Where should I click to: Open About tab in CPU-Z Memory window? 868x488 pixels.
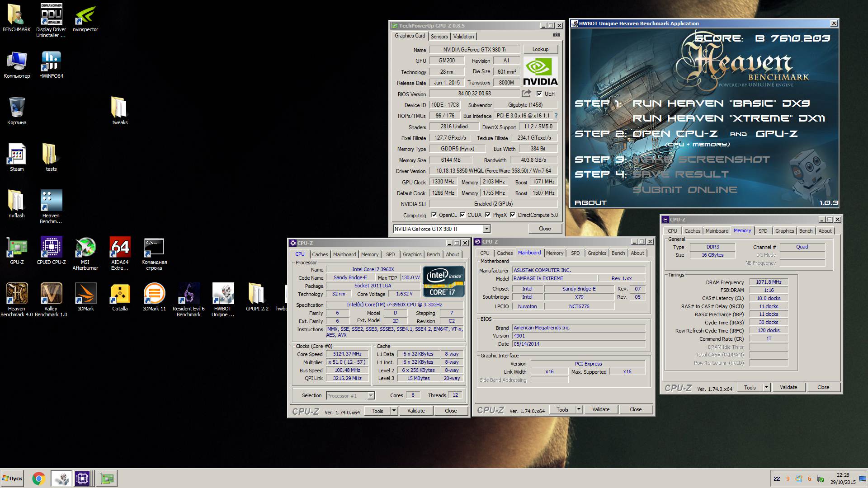(x=825, y=231)
